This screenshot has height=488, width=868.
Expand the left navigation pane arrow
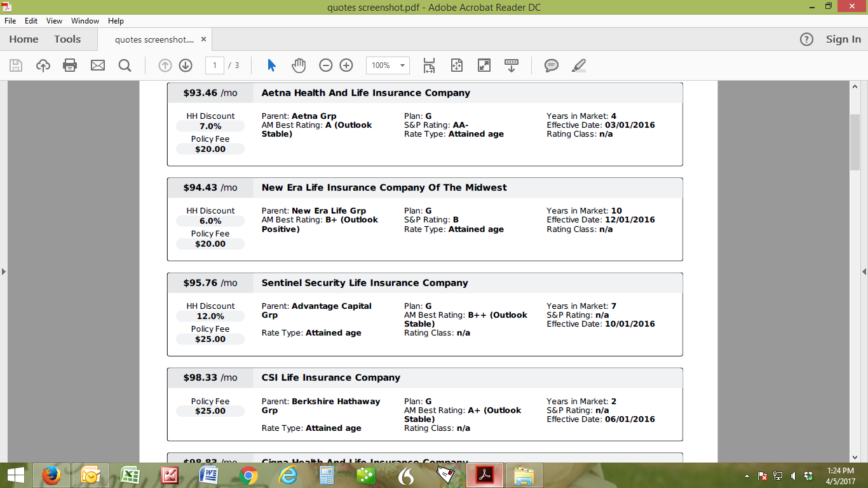pos(3,271)
